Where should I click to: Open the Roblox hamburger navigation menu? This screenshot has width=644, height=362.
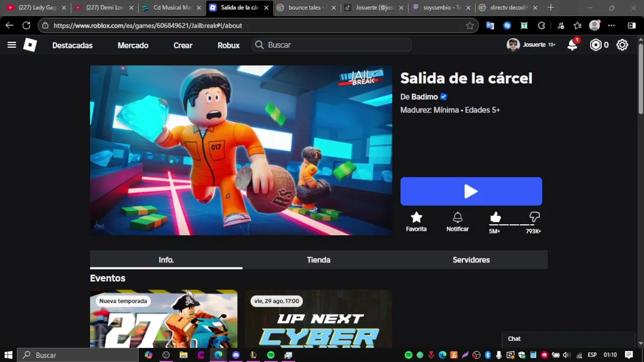pyautogui.click(x=12, y=45)
